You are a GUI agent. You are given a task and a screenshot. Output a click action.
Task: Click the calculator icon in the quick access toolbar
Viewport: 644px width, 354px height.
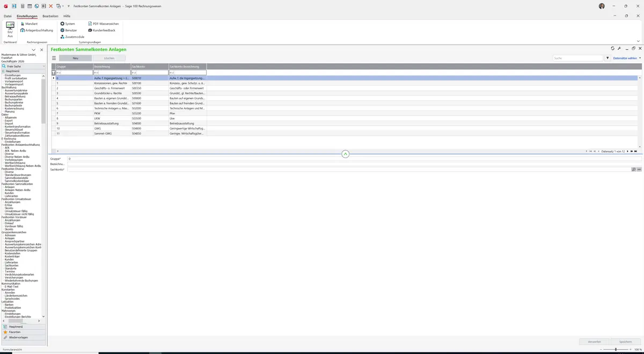(x=22, y=6)
